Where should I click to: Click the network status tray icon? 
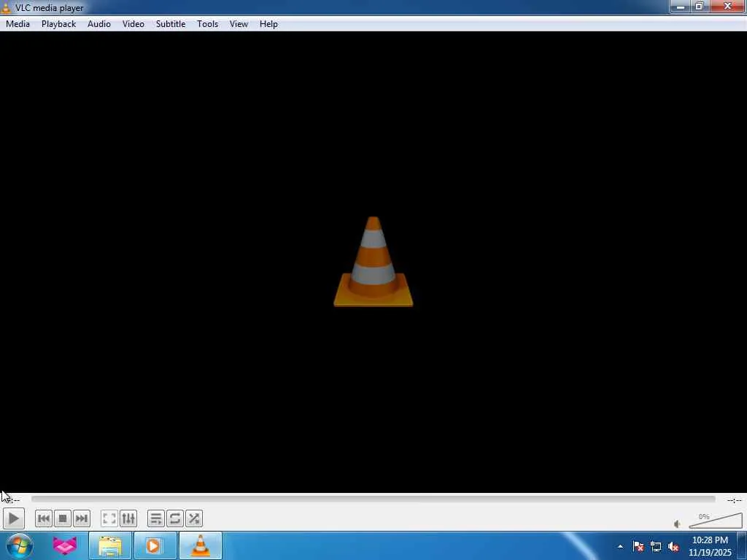click(656, 546)
